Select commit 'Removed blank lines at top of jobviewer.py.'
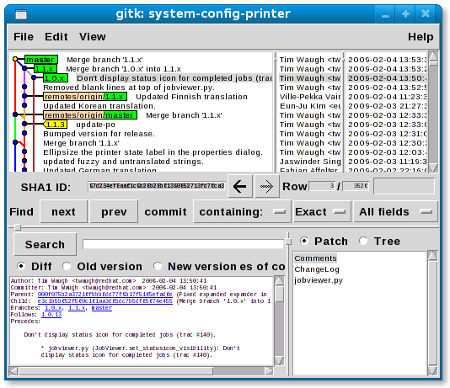This screenshot has height=388, width=450. (x=129, y=87)
